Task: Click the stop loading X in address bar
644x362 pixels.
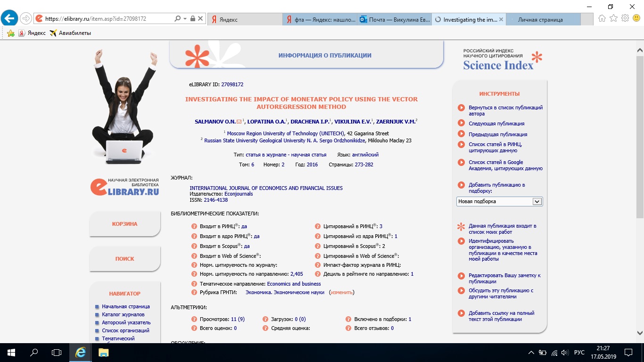Action: pos(200,19)
